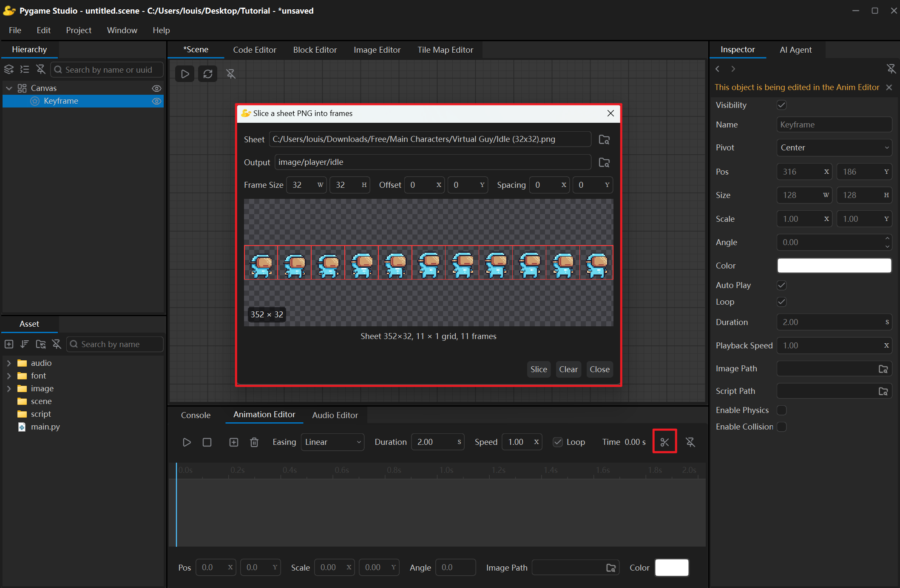Viewport: 900px width, 588px height.
Task: Click the new asset icon in Asset panel
Action: pos(9,344)
